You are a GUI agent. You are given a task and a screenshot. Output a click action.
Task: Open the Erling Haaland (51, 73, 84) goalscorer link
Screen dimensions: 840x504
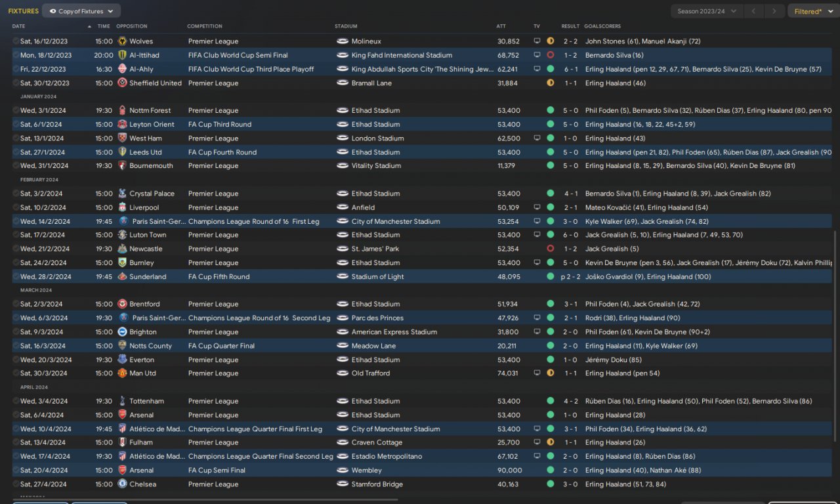click(625, 484)
